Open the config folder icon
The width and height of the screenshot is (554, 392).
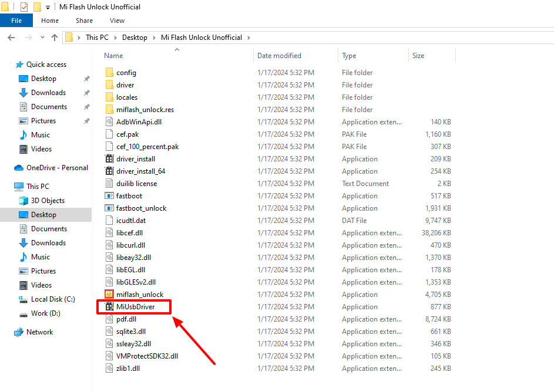click(x=109, y=72)
